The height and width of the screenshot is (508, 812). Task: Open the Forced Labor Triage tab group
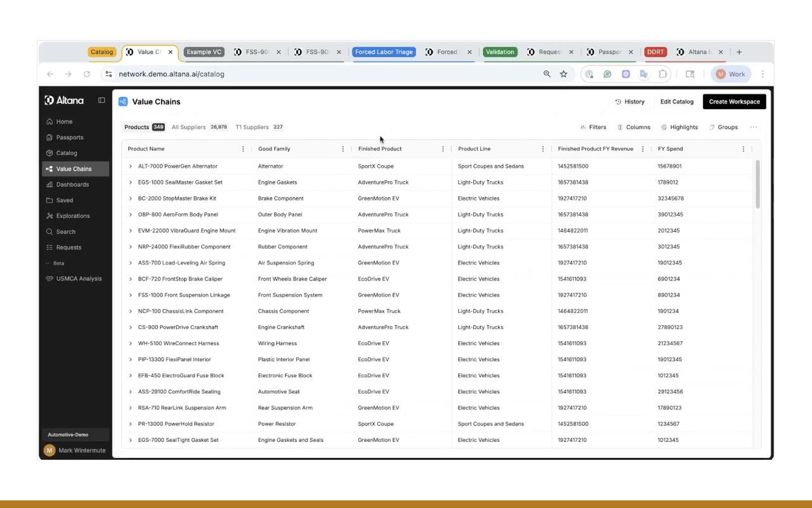click(x=384, y=52)
